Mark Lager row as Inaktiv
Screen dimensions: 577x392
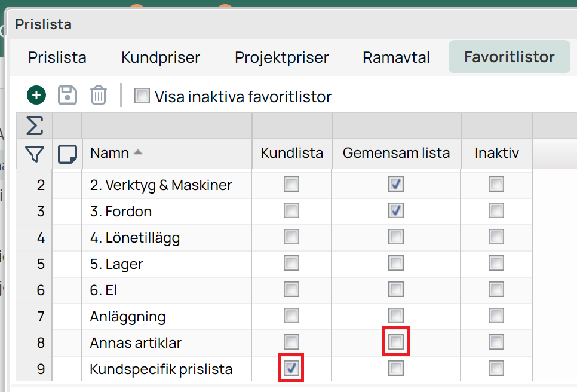(496, 264)
